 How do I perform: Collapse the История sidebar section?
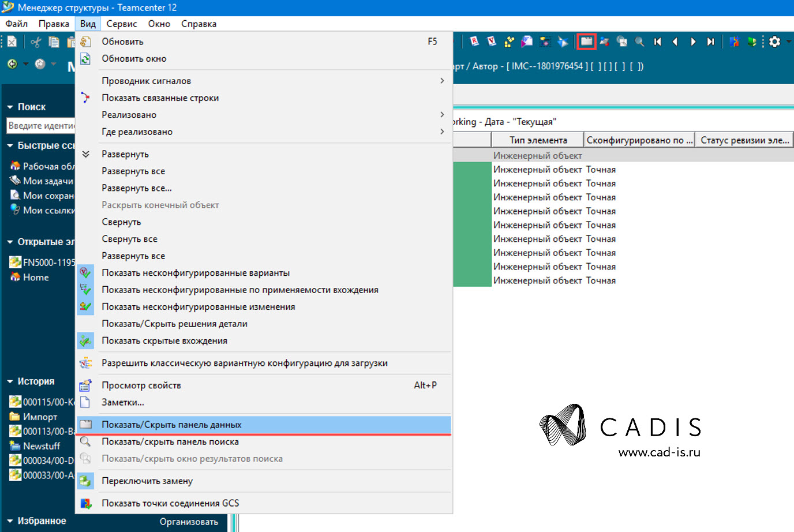pyautogui.click(x=10, y=382)
